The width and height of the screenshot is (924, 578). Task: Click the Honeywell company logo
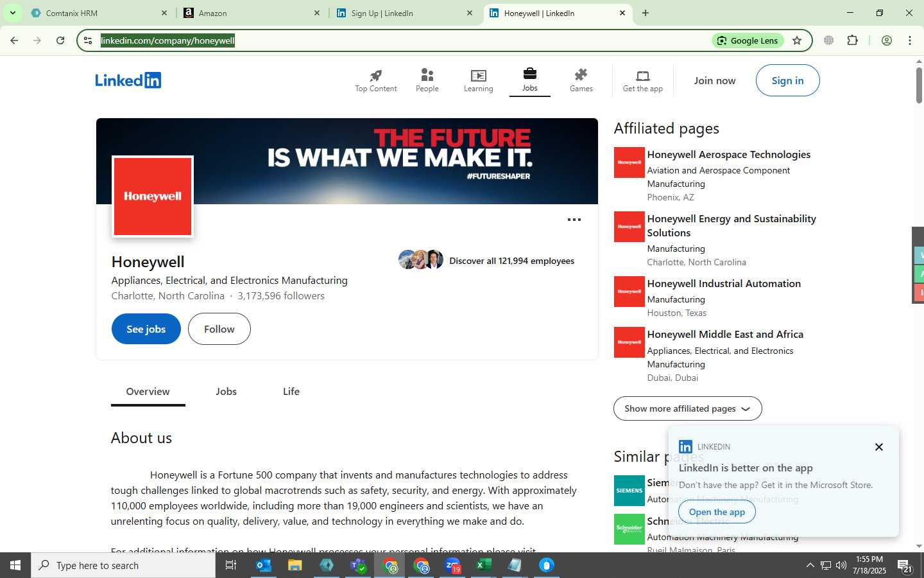(x=153, y=197)
